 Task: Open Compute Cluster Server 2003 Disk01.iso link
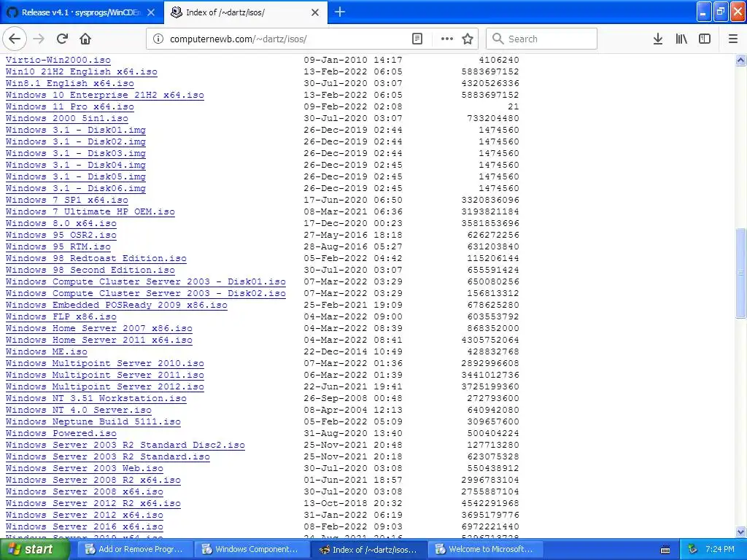(146, 281)
